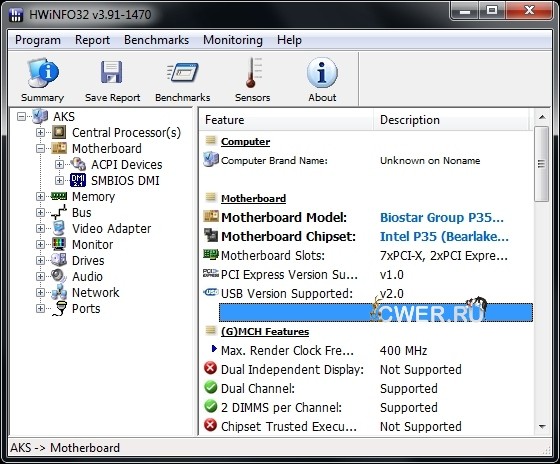The image size is (560, 464).
Task: Expand the Ports node
Action: (x=40, y=309)
